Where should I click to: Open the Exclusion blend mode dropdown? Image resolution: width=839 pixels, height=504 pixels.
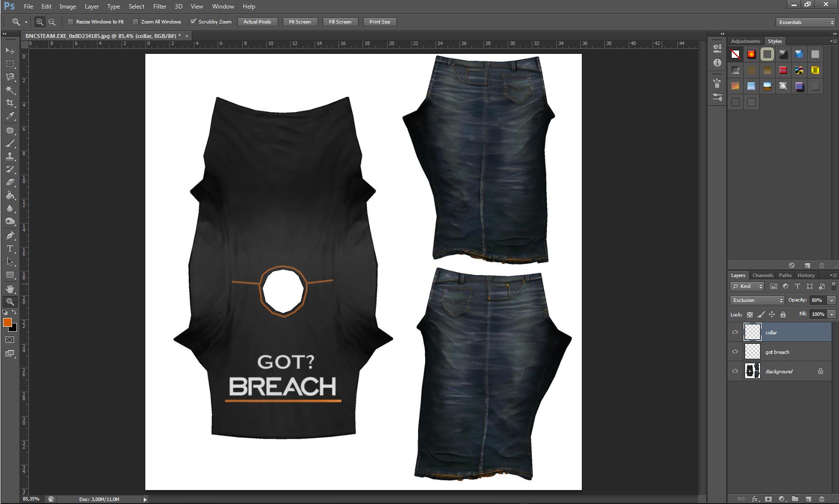(757, 300)
